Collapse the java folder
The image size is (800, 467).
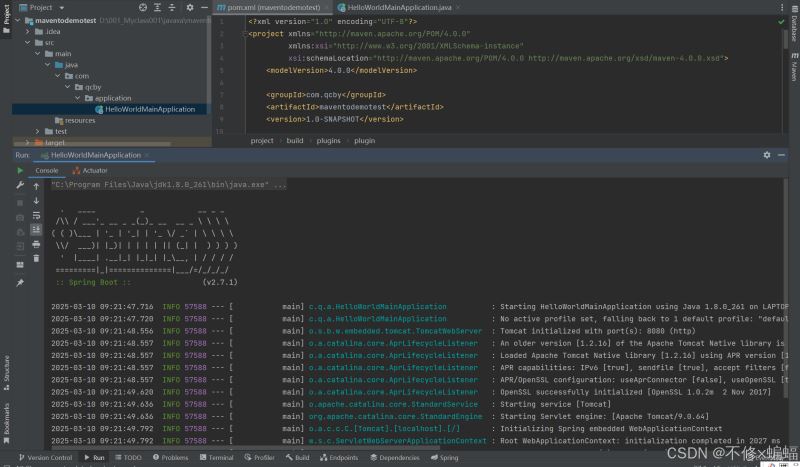point(47,65)
